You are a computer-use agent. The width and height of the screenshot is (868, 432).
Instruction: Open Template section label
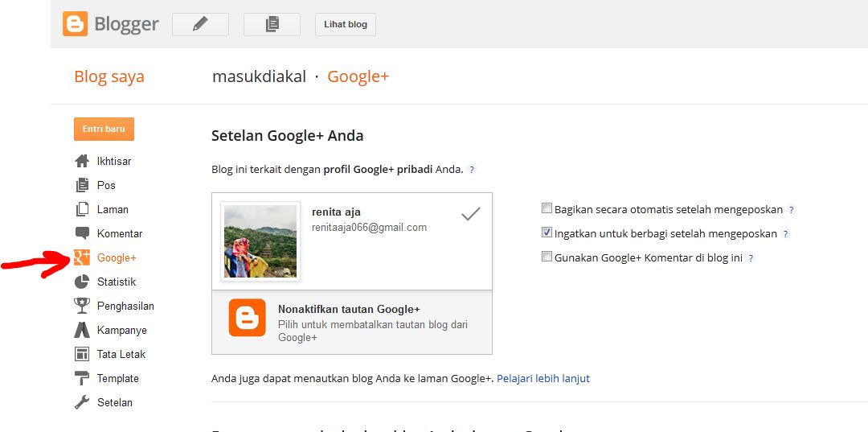point(118,378)
